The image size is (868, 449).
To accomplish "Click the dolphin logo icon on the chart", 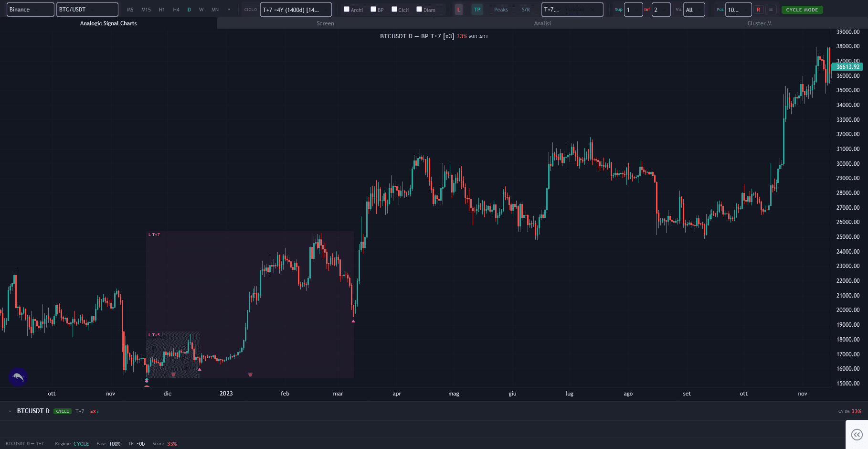I will (18, 377).
